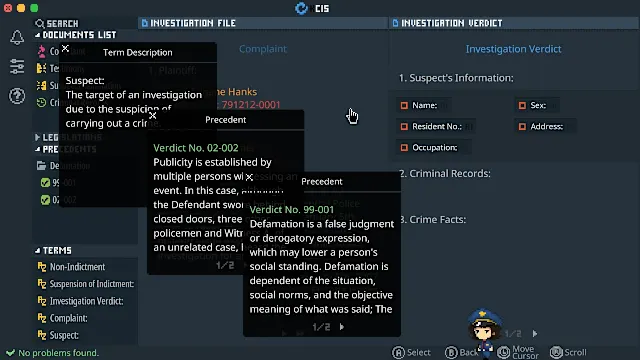Open the help question mark icon
Screen dimensions: 640x360
point(17,96)
